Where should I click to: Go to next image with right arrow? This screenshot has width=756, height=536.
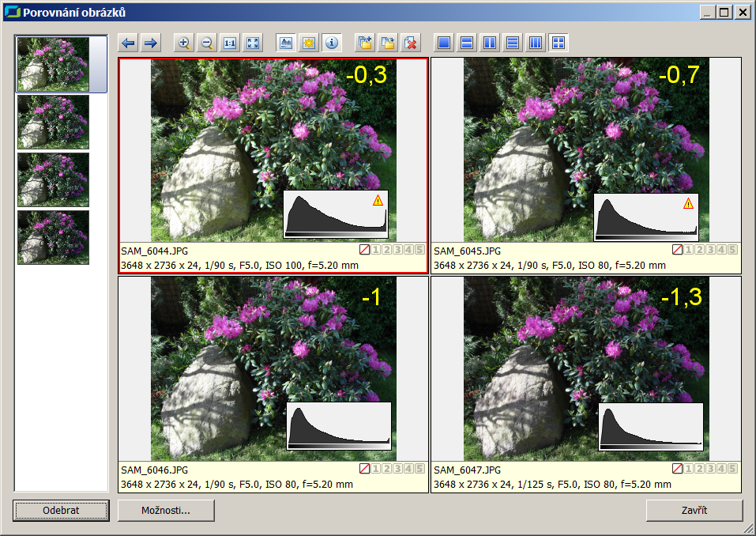click(x=150, y=43)
